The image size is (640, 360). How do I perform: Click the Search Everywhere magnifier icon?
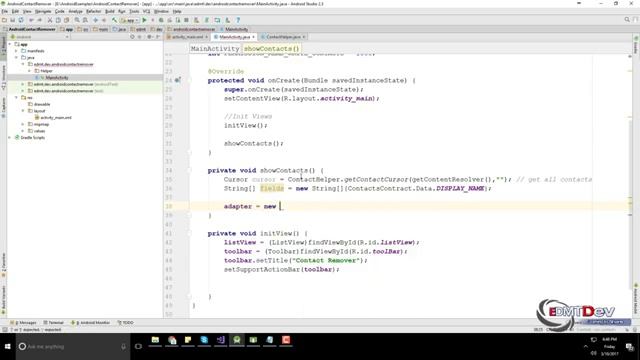pyautogui.click(x=627, y=20)
